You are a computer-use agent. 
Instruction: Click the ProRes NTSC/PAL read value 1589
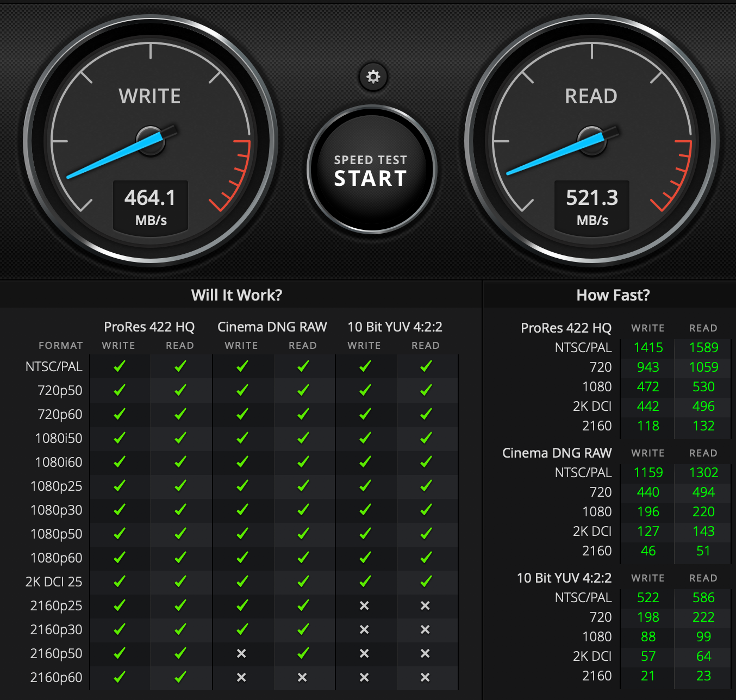(x=704, y=347)
